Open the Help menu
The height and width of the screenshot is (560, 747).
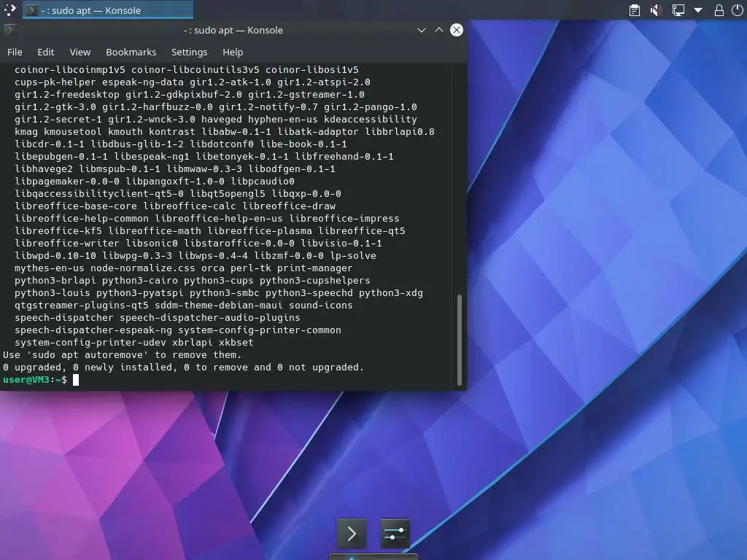coord(233,52)
